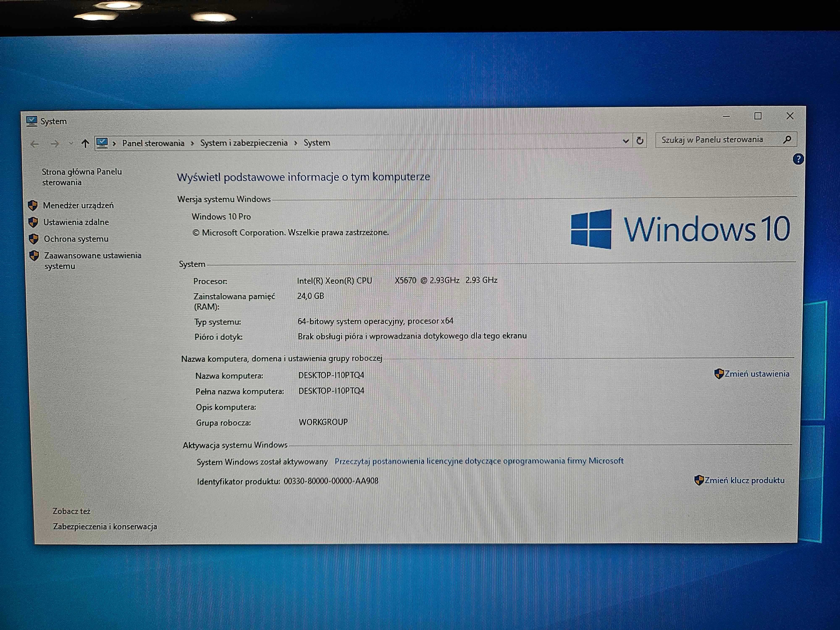840x630 pixels.
Task: Select Nazwa komputera value DESKTOP-I10PTQ4
Action: click(x=331, y=375)
